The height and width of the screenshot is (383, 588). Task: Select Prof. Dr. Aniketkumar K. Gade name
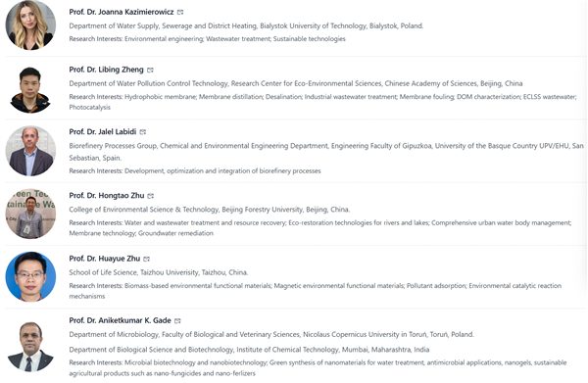(x=120, y=320)
